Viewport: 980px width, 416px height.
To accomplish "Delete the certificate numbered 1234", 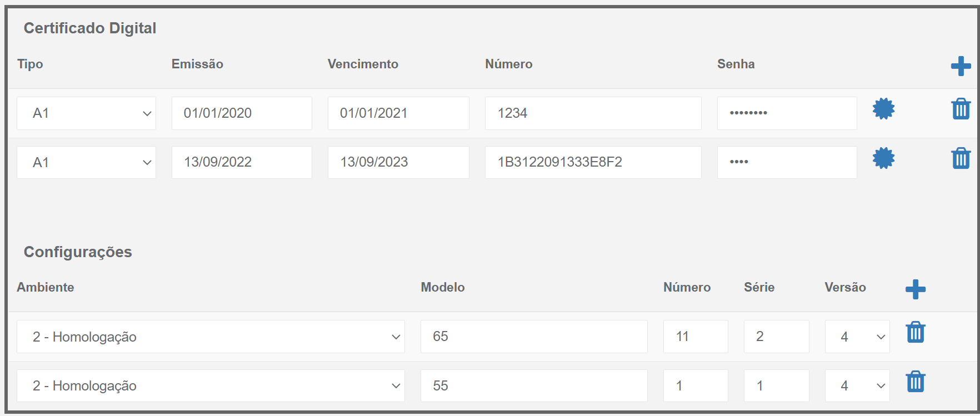I will pos(961,109).
